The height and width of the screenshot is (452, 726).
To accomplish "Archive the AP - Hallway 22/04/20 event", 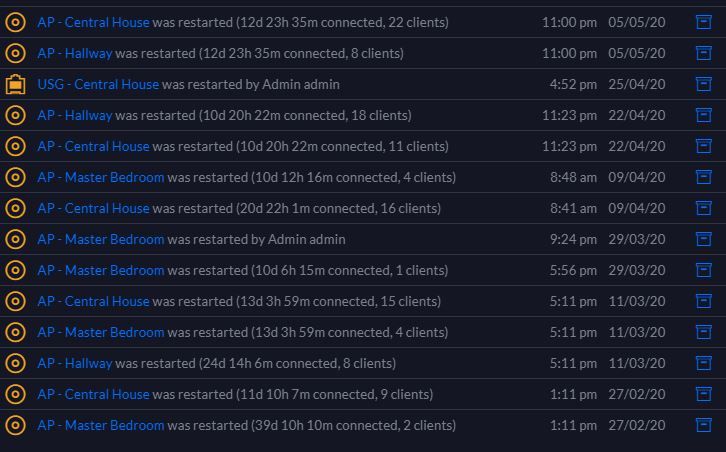I will (x=704, y=115).
